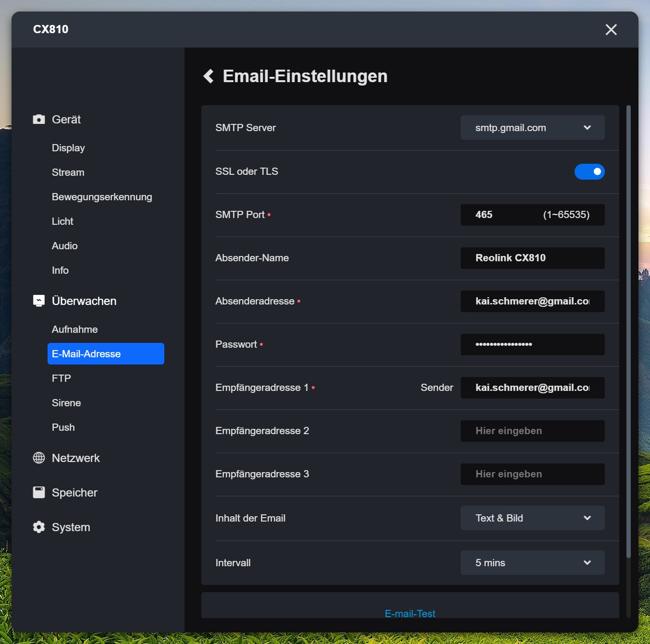Click the globe icon for Netzwerk
The image size is (650, 644).
pyautogui.click(x=39, y=458)
